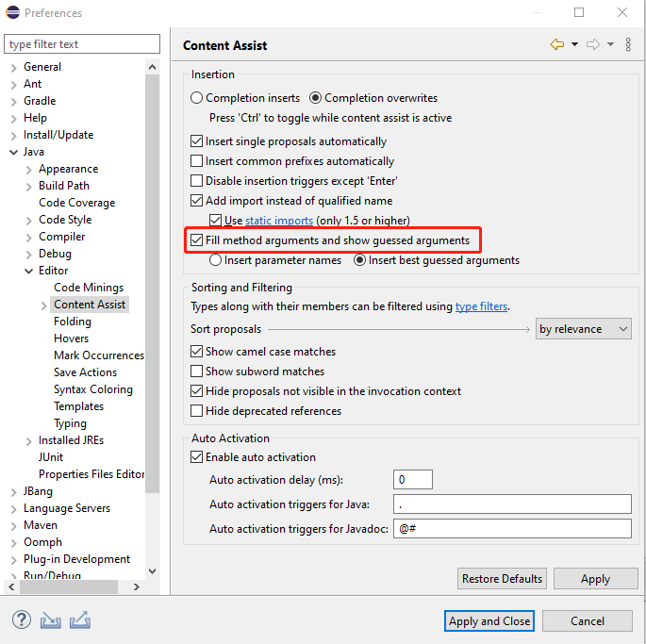The height and width of the screenshot is (644, 646).
Task: Open forward history dropdown arrow
Action: [x=610, y=44]
